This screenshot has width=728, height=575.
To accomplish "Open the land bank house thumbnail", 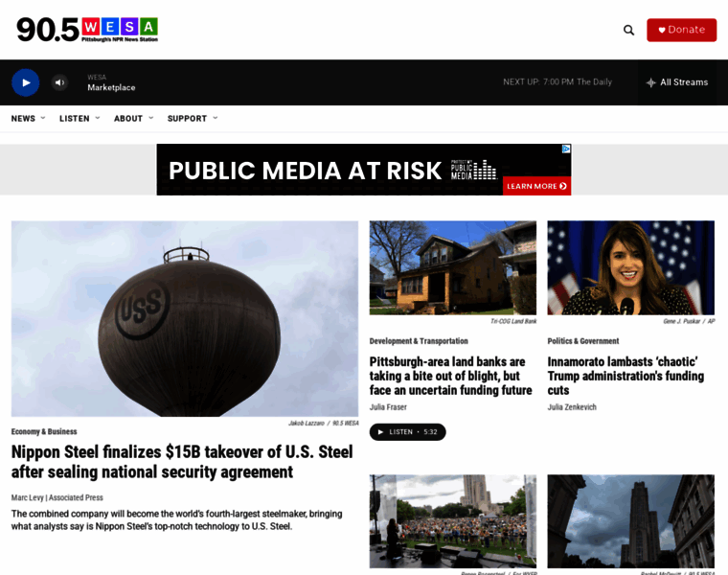I will click(453, 268).
